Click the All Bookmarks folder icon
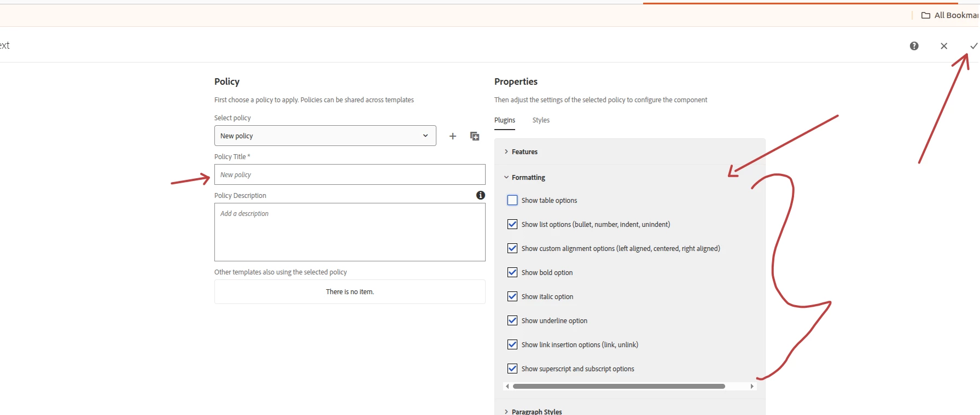Viewport: 980px width, 415px height. 926,15
